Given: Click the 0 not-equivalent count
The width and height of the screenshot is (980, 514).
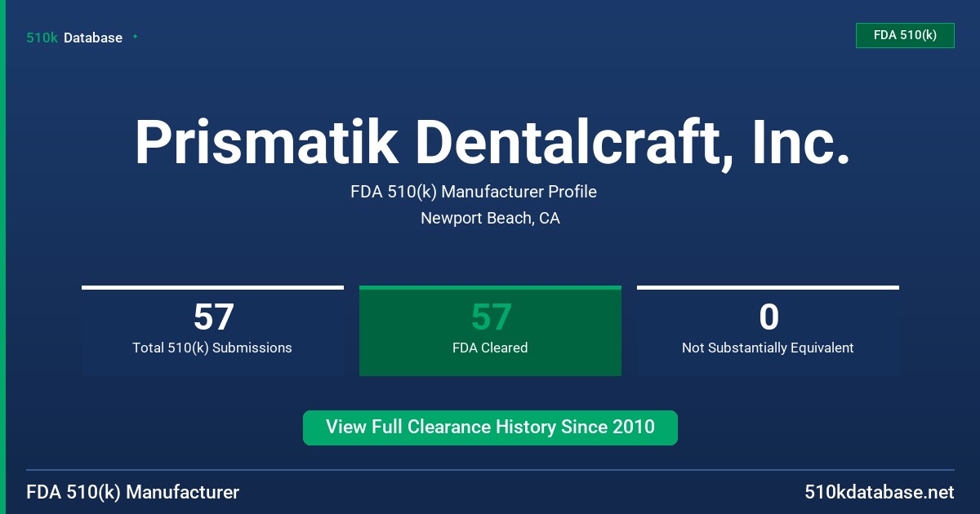Looking at the screenshot, I should tap(768, 317).
